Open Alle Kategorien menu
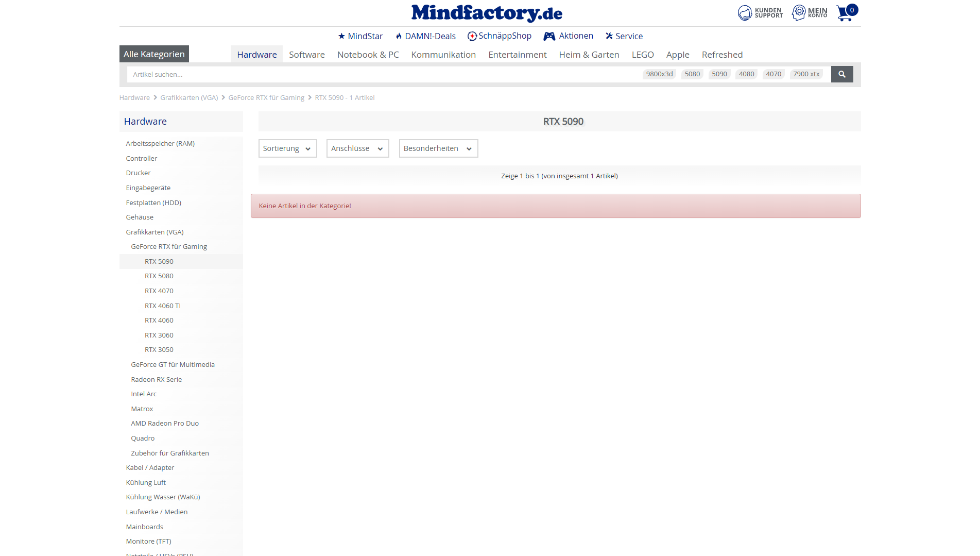The image size is (980, 556). (x=154, y=54)
